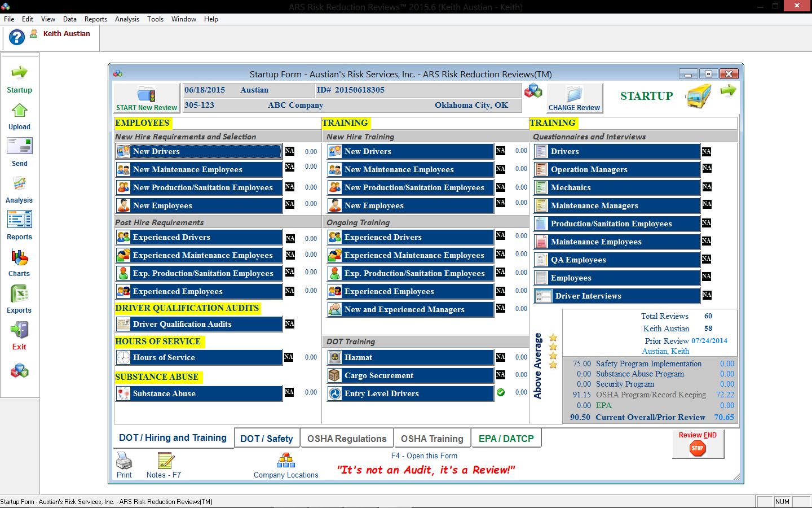Click NA box beside hiring New Drivers
This screenshot has height=508, width=812.
tap(289, 151)
